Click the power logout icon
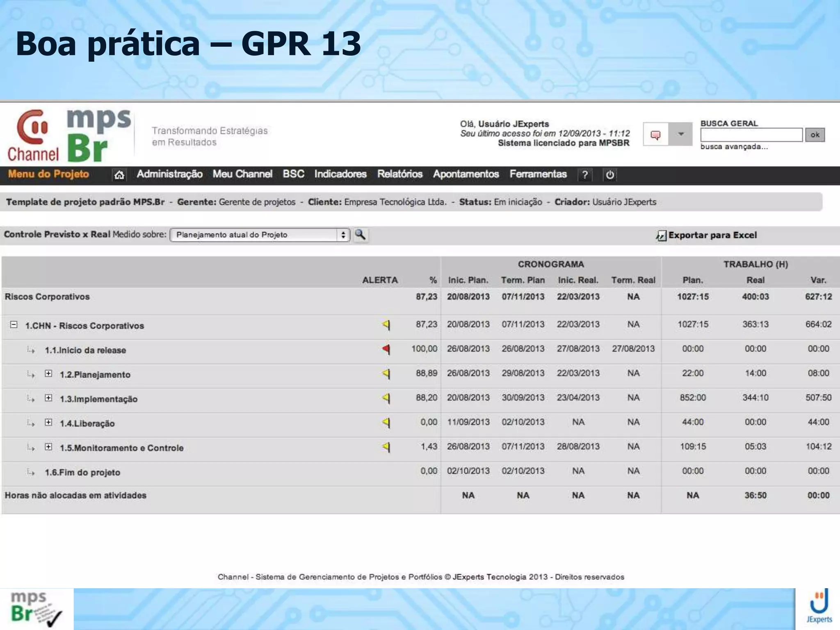Image resolution: width=840 pixels, height=630 pixels. click(610, 175)
